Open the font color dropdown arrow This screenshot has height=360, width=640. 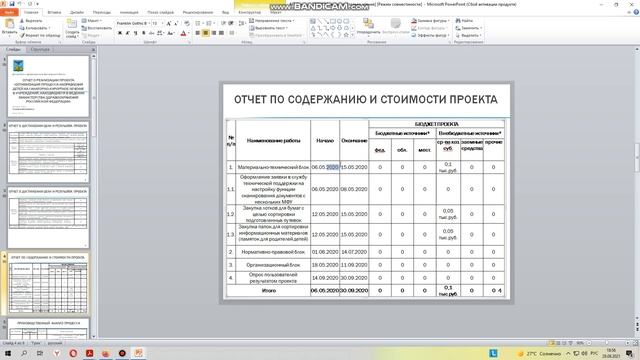point(189,33)
